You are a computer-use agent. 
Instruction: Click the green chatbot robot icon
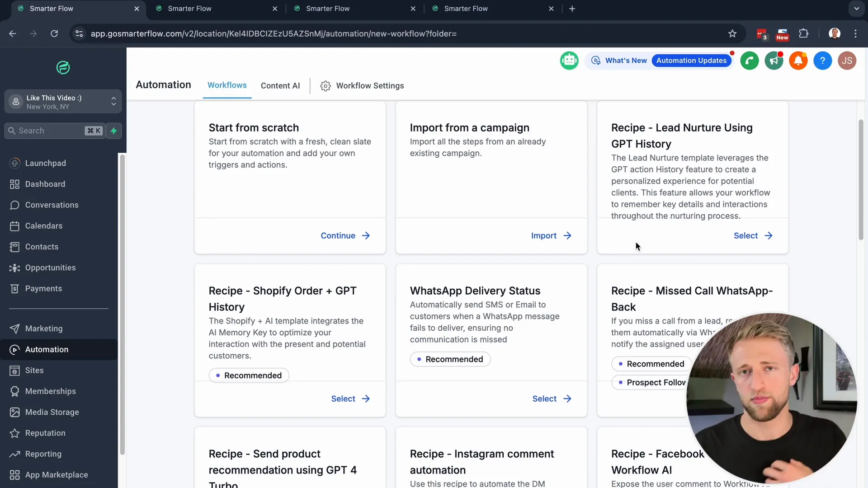pos(569,61)
